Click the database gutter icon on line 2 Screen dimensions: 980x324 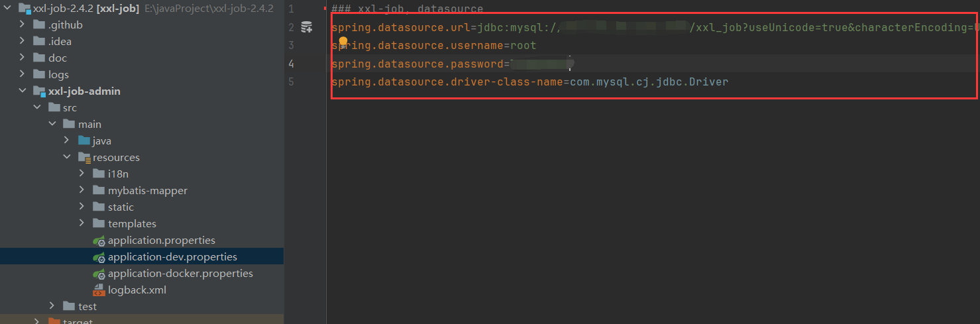306,27
